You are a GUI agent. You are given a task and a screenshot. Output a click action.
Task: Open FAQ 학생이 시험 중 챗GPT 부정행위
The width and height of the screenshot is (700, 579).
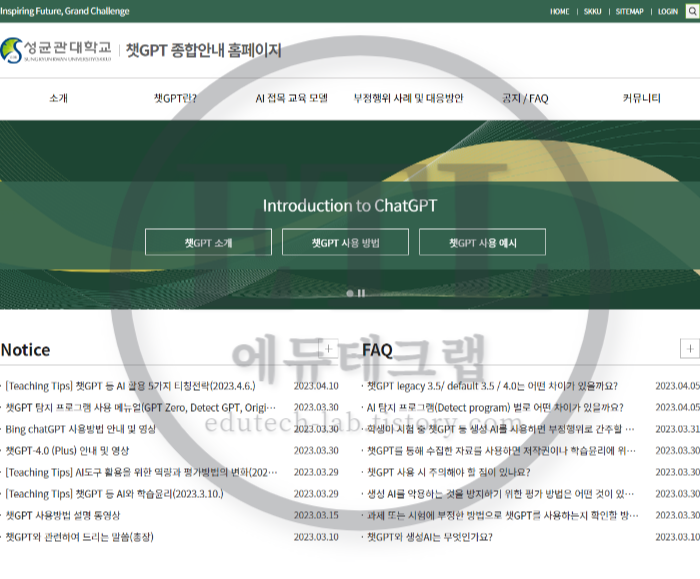(x=500, y=429)
